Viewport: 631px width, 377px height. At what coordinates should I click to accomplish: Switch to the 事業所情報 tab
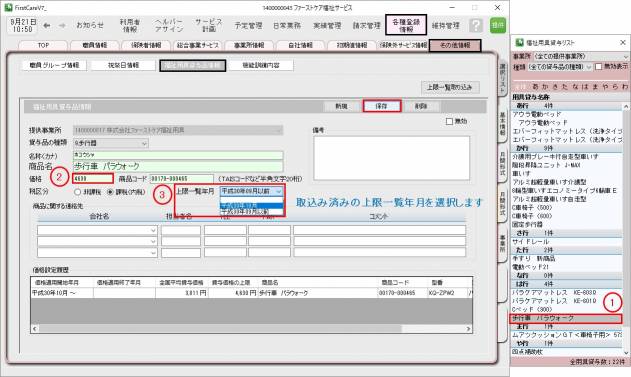tap(249, 45)
